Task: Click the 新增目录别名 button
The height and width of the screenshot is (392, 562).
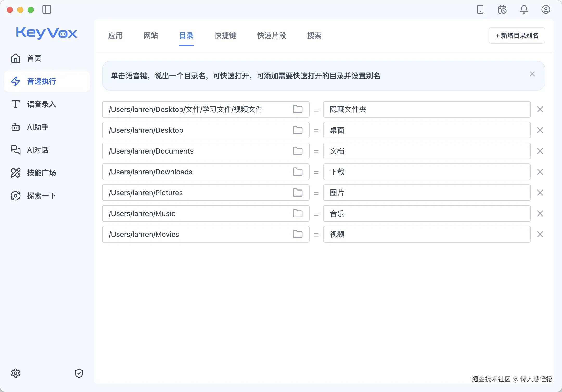Action: 517,36
